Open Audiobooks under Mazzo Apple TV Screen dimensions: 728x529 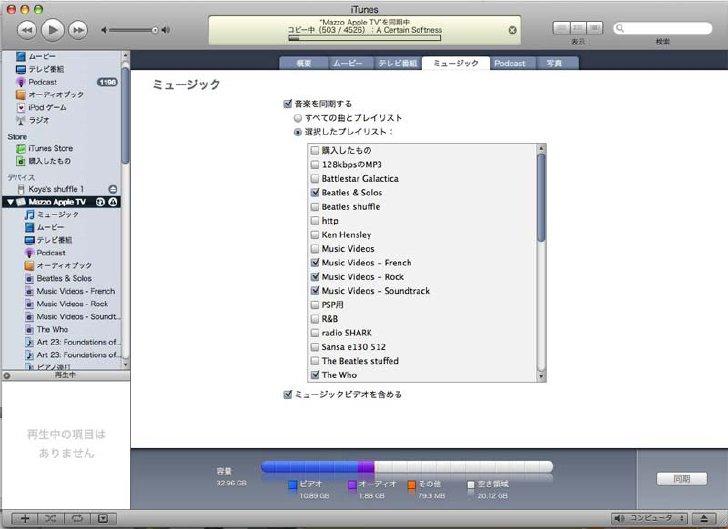[58, 266]
